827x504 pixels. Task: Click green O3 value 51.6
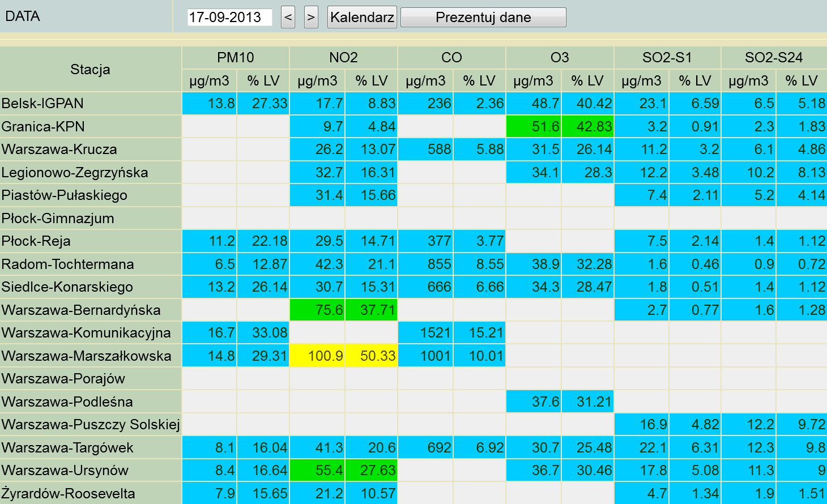(x=534, y=127)
